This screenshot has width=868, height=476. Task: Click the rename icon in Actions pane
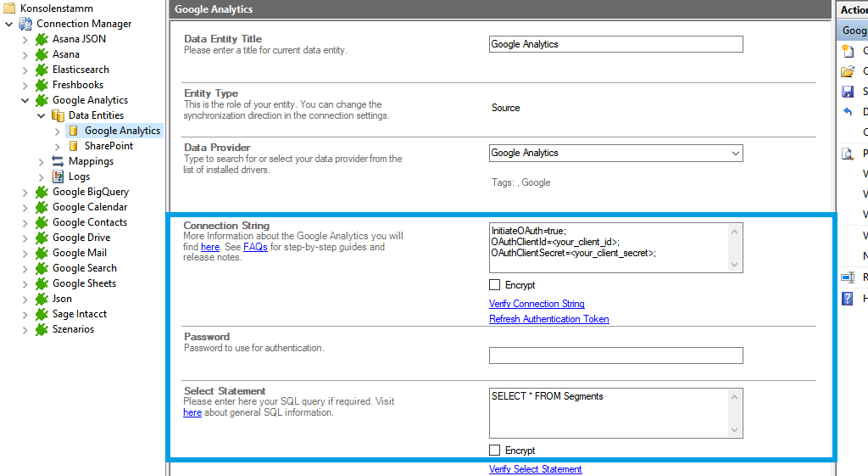coord(847,277)
